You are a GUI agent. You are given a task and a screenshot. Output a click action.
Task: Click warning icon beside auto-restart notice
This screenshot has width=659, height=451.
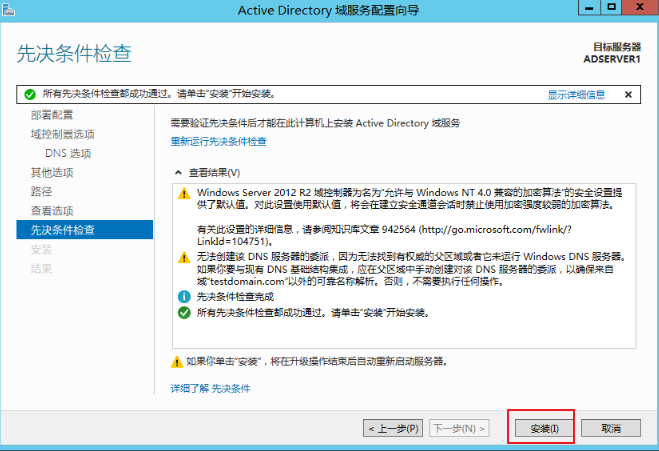pos(177,361)
